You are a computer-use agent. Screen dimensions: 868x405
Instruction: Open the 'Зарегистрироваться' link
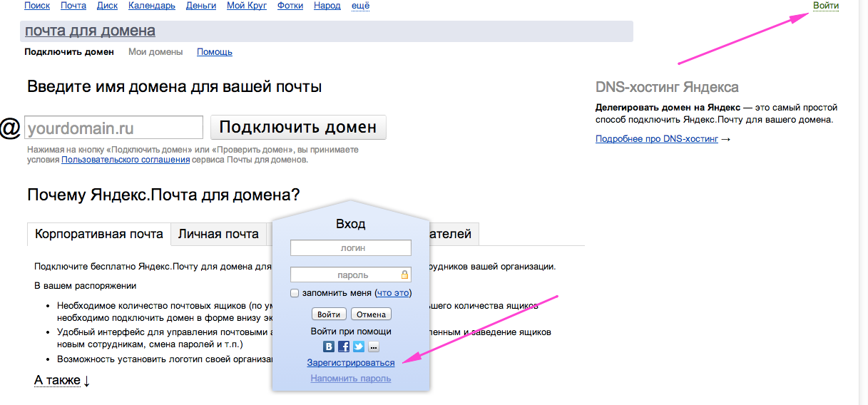[x=351, y=363]
